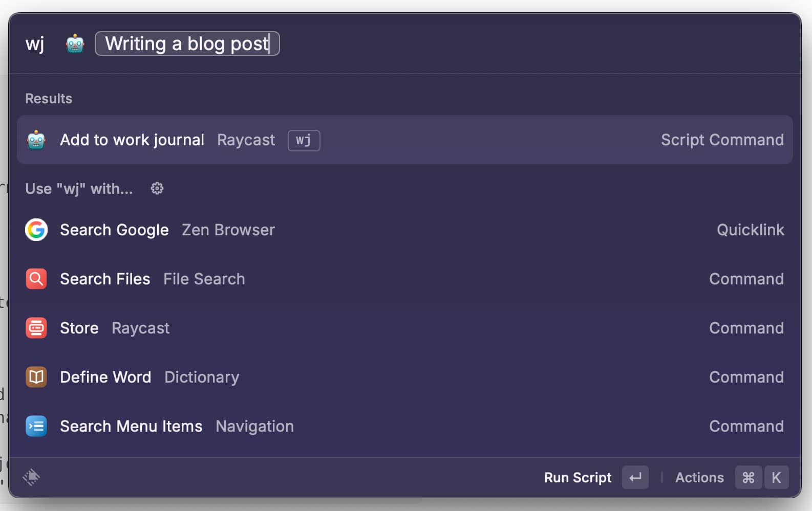
Task: Click the Raycast Store icon
Action: 36,328
